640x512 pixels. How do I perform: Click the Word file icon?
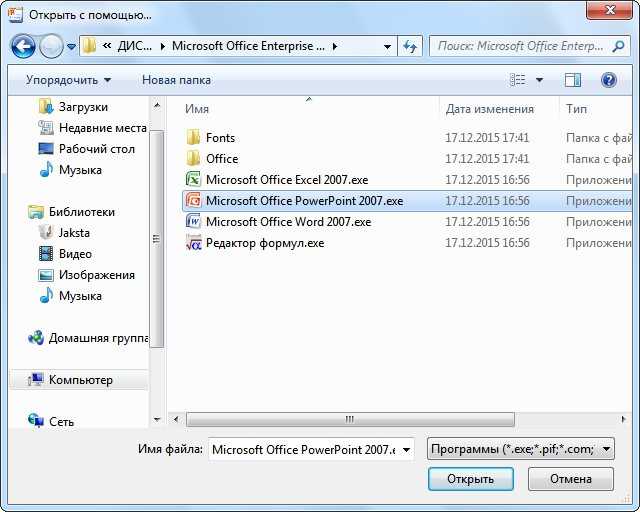tap(193, 221)
